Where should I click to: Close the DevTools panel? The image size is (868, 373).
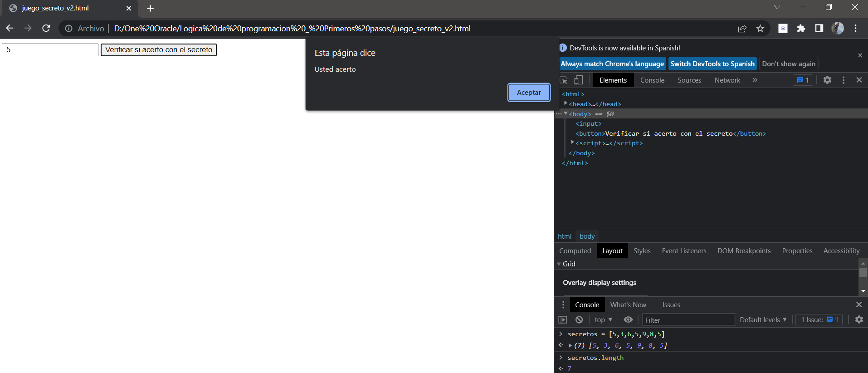pos(859,80)
